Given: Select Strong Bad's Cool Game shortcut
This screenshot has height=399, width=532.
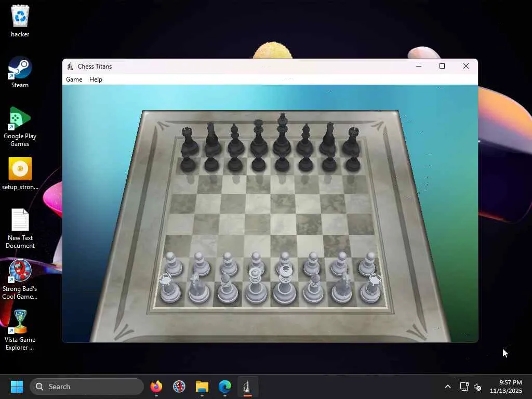Looking at the screenshot, I should (x=20, y=280).
